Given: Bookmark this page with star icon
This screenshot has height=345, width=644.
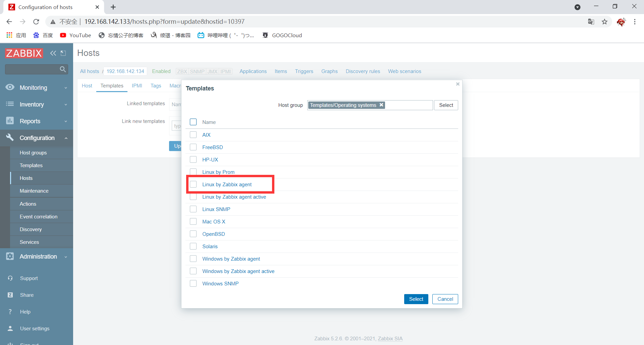Looking at the screenshot, I should click(x=604, y=22).
